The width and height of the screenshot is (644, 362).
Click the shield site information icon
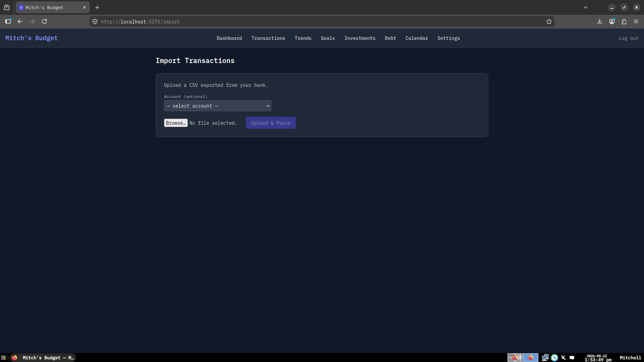coord(95,21)
